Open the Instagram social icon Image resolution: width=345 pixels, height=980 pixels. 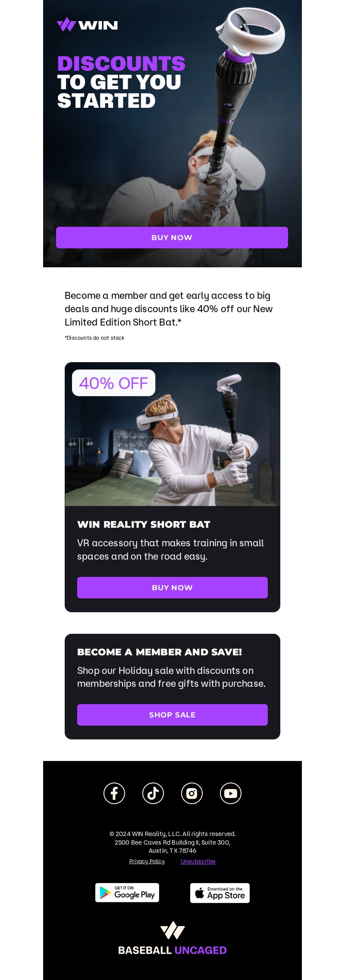pyautogui.click(x=192, y=793)
